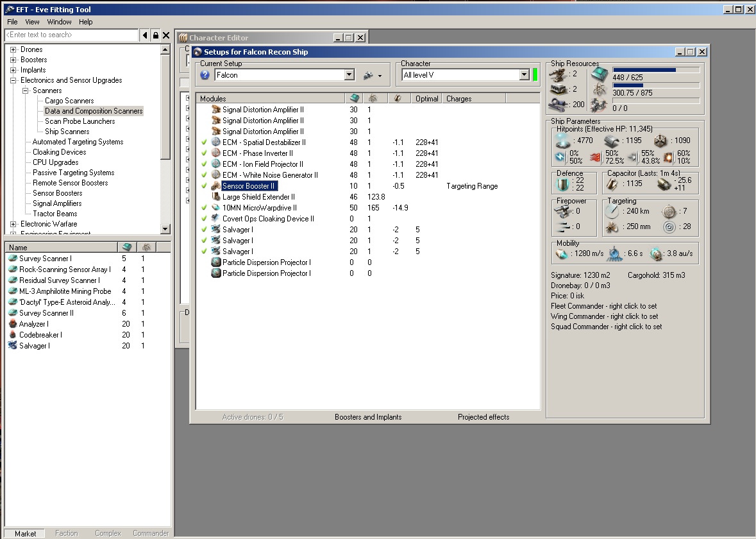Click the capacitor usage column header icon
The image size is (756, 539).
(398, 98)
